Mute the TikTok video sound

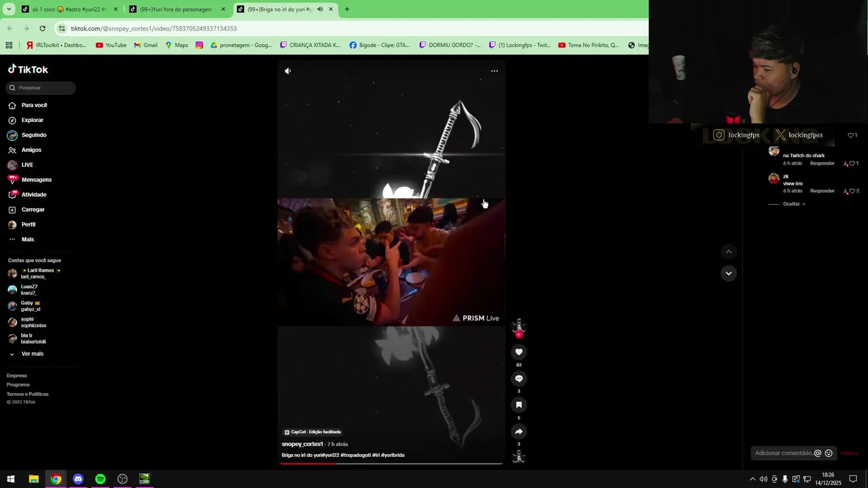click(288, 70)
